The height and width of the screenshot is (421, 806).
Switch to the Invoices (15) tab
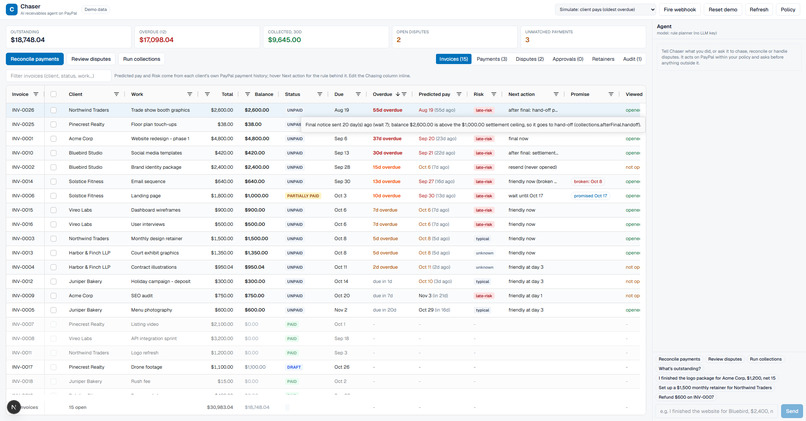tap(453, 59)
